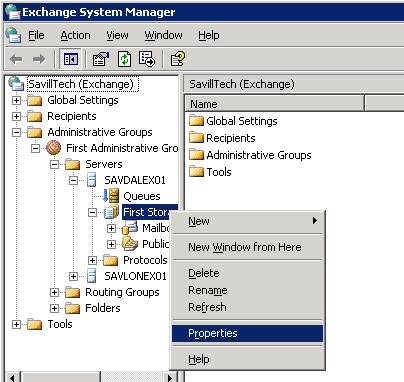Click the tree pane left scroll arrow
The height and width of the screenshot is (382, 404).
pyautogui.click(x=13, y=377)
